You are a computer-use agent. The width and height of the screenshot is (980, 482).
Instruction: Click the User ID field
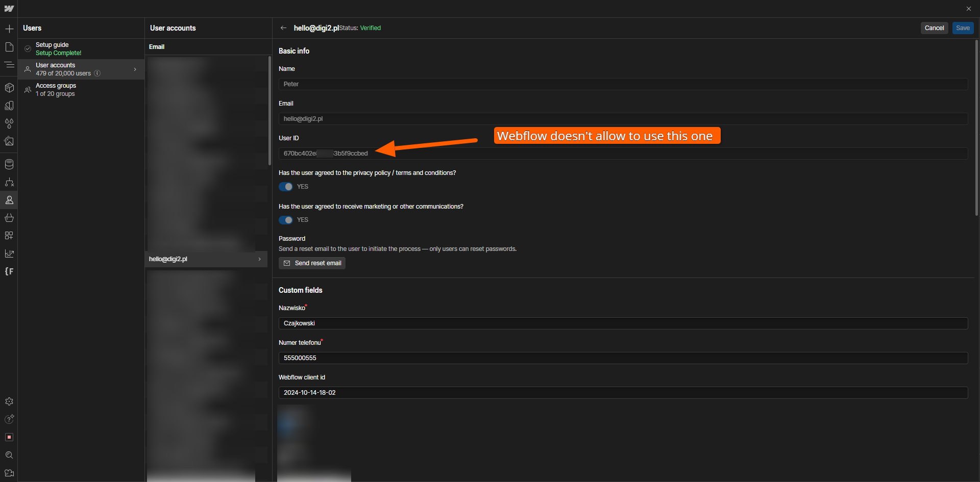(623, 154)
